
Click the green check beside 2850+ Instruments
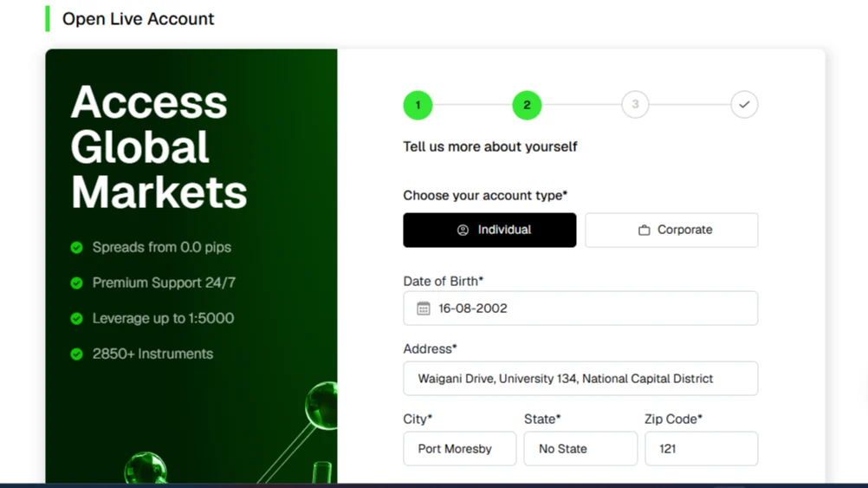coord(77,354)
